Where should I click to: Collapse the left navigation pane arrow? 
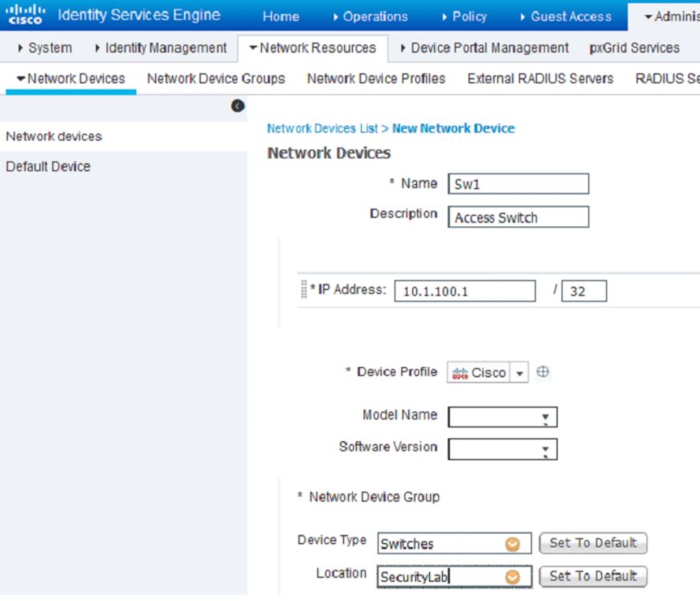point(238,106)
